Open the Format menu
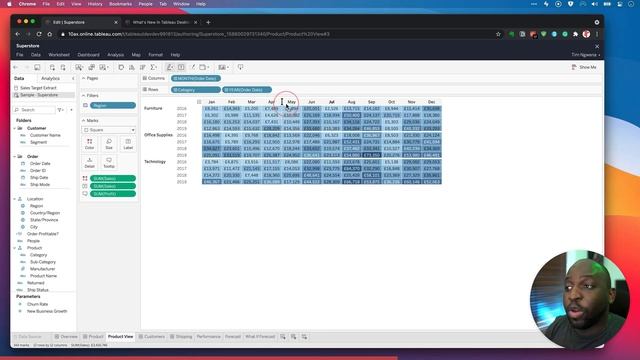 (x=156, y=55)
